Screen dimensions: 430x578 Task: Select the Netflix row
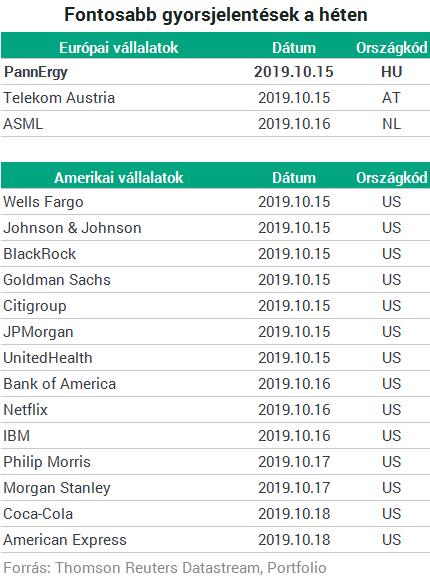215,410
